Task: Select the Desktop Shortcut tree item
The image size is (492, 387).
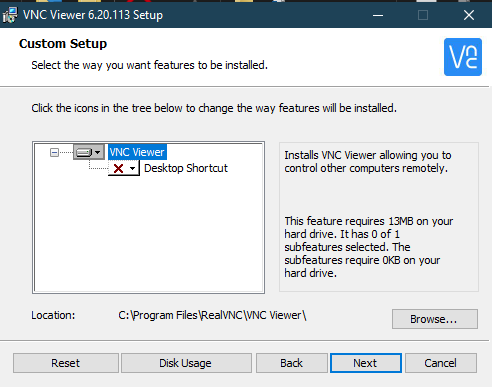Action: tap(186, 168)
